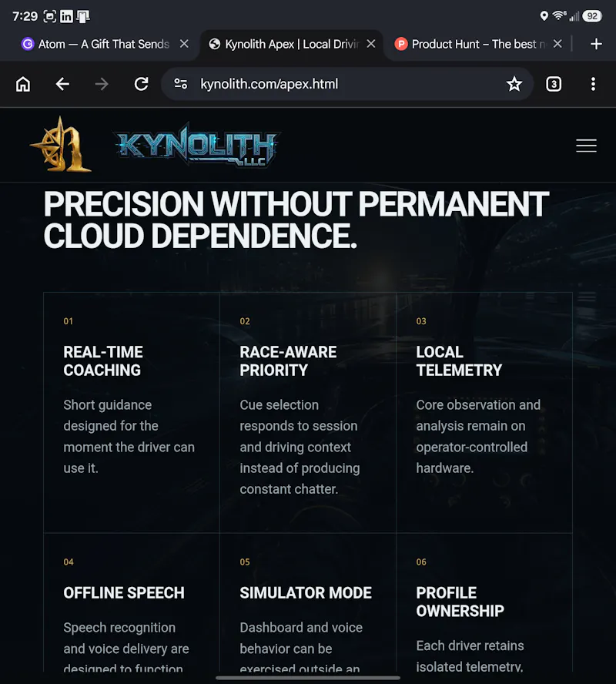This screenshot has height=684, width=616.
Task: Click the gold Kynolith emblem logo
Action: click(61, 144)
